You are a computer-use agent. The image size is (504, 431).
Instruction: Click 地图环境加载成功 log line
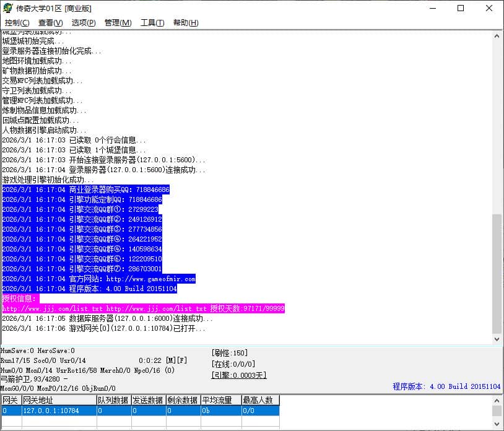tap(37, 61)
